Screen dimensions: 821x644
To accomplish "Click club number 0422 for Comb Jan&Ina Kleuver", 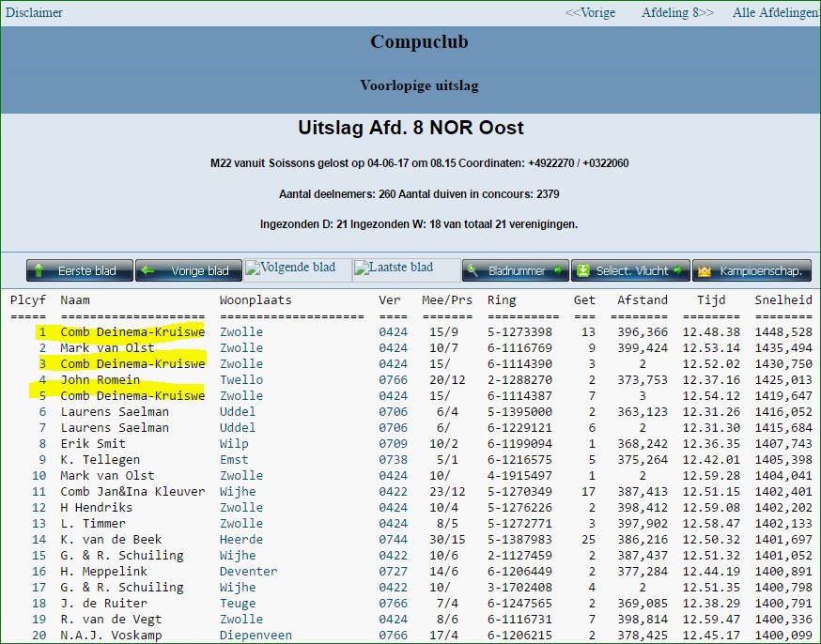I will (394, 492).
